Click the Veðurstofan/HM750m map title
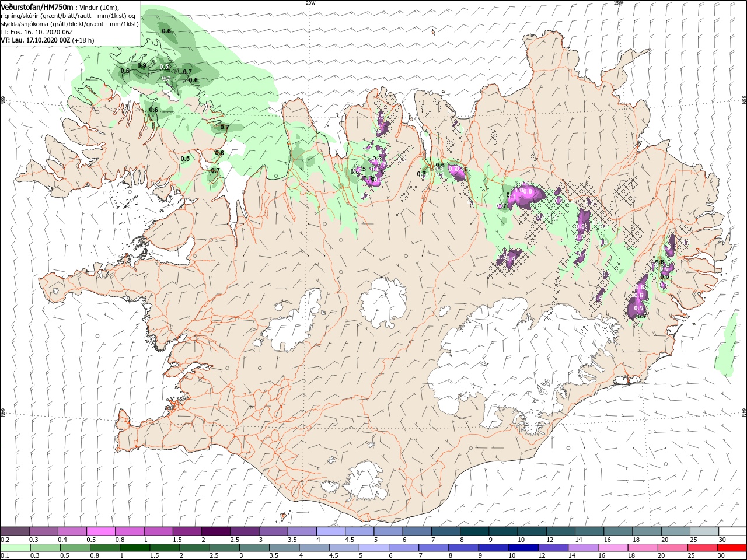 tap(37, 6)
